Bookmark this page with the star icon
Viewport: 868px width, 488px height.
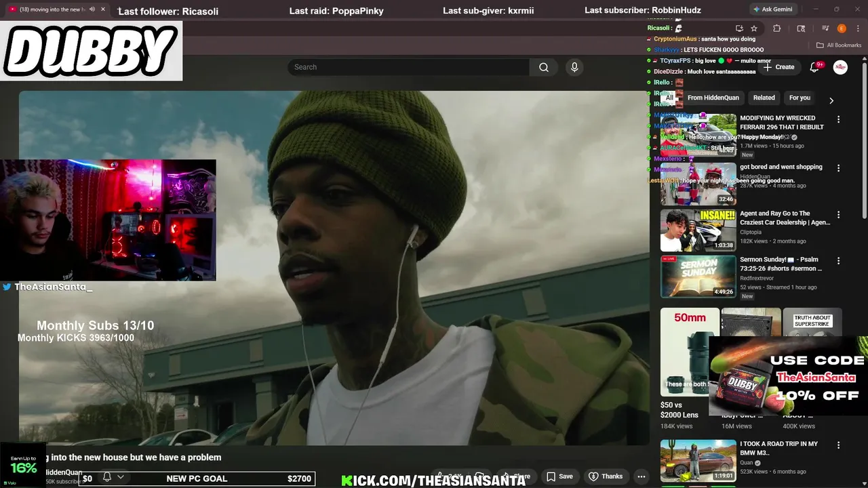pyautogui.click(x=754, y=28)
